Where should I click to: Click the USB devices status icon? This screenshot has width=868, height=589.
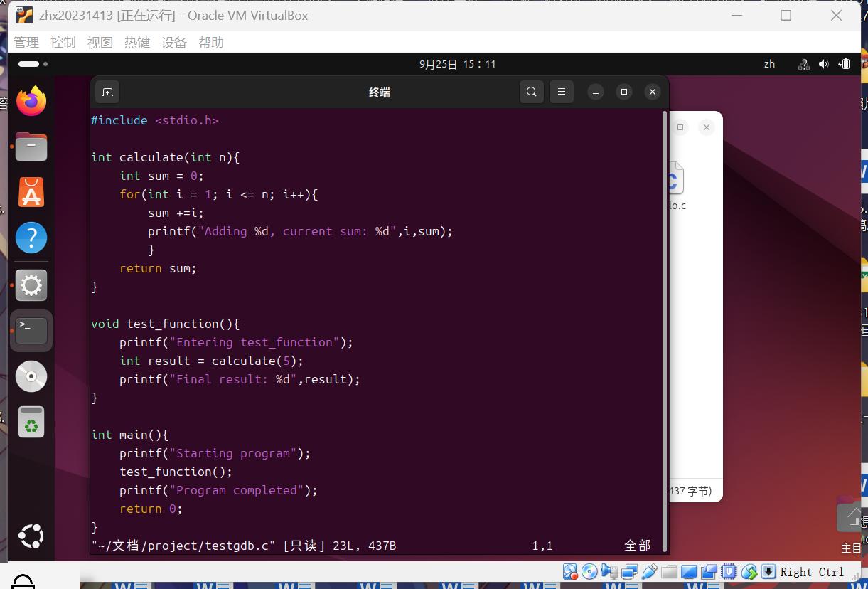click(x=648, y=572)
